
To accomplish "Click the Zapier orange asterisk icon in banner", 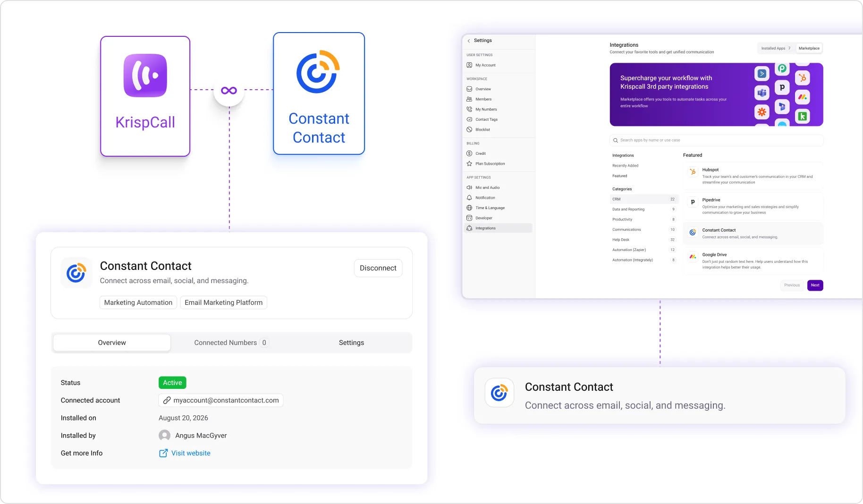I will 761,112.
